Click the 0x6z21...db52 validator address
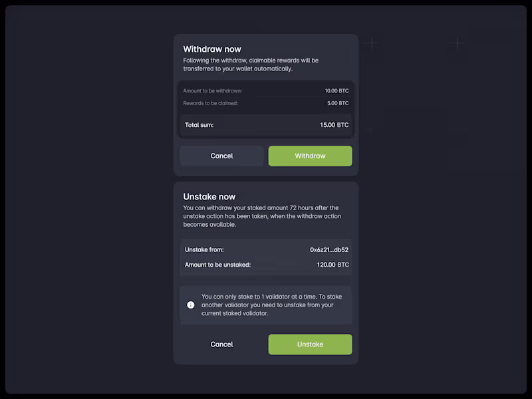The height and width of the screenshot is (399, 532). 329,250
